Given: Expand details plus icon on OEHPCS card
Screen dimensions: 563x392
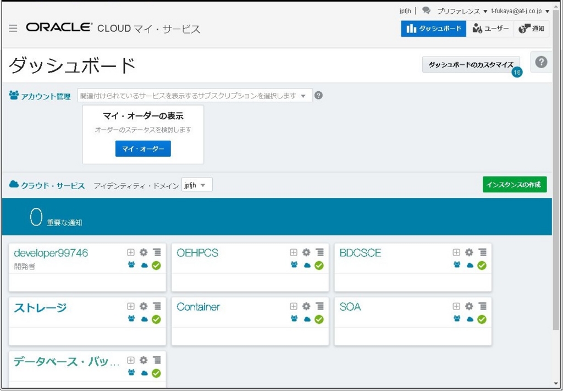Looking at the screenshot, I should coord(294,252).
